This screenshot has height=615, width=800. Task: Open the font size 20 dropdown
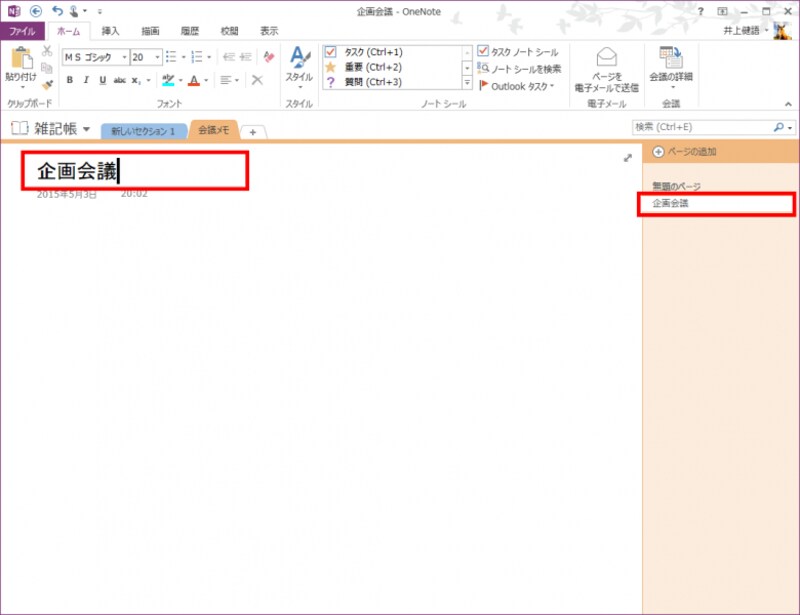[158, 58]
